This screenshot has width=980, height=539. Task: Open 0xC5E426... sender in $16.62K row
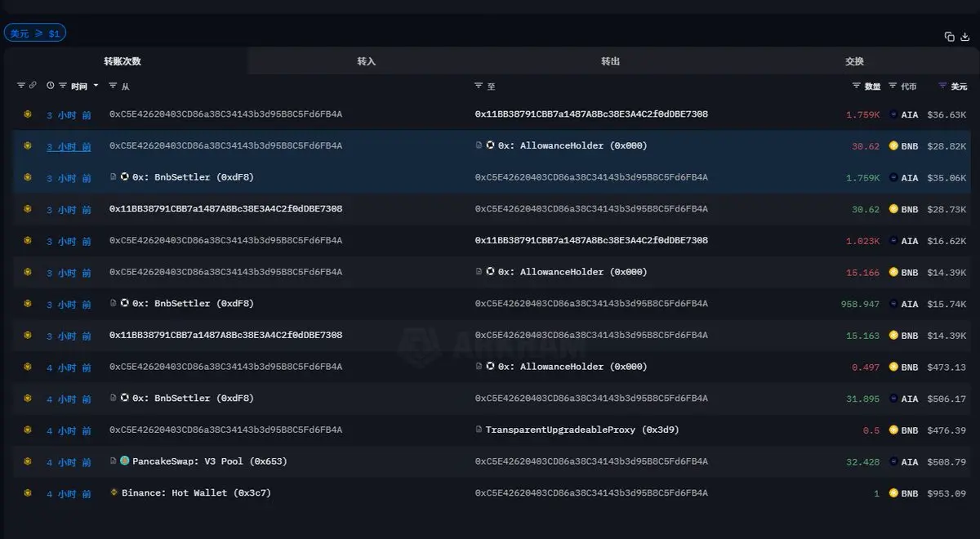pos(225,241)
